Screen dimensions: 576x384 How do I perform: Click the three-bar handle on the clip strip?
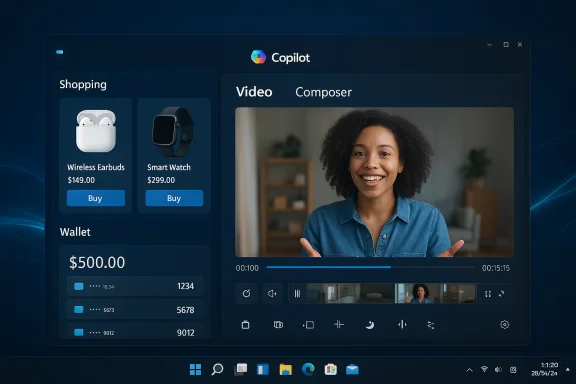(x=297, y=293)
